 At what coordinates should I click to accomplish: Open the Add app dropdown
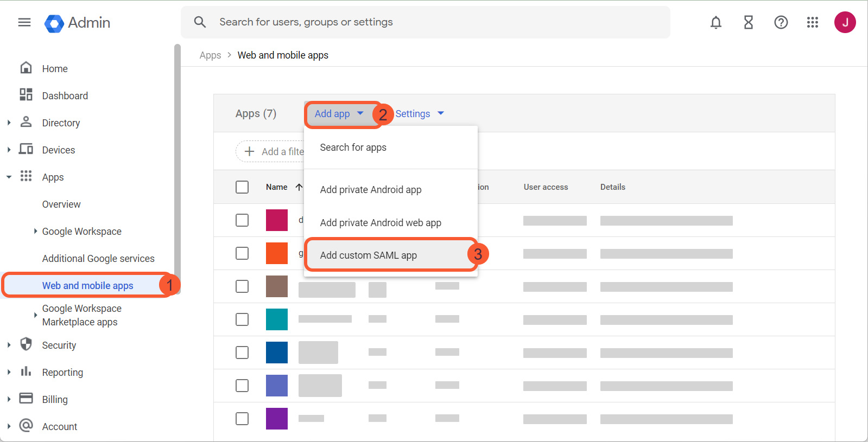click(x=339, y=114)
